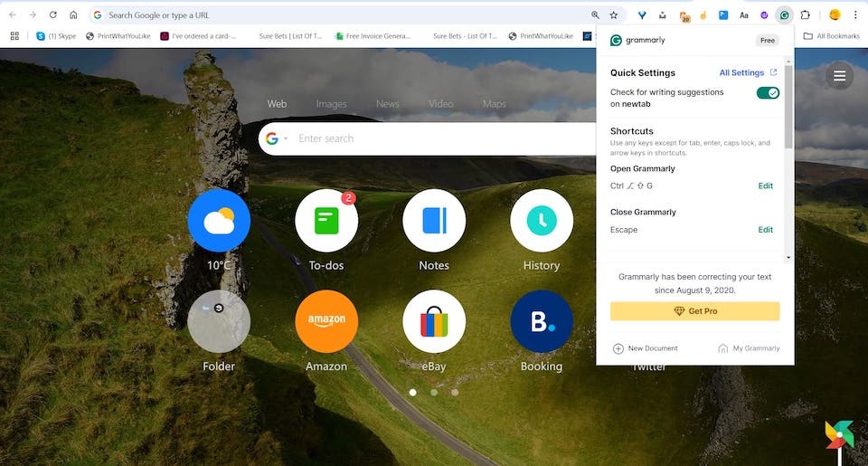
Task: Edit the Open Grammarly shortcut
Action: (765, 185)
